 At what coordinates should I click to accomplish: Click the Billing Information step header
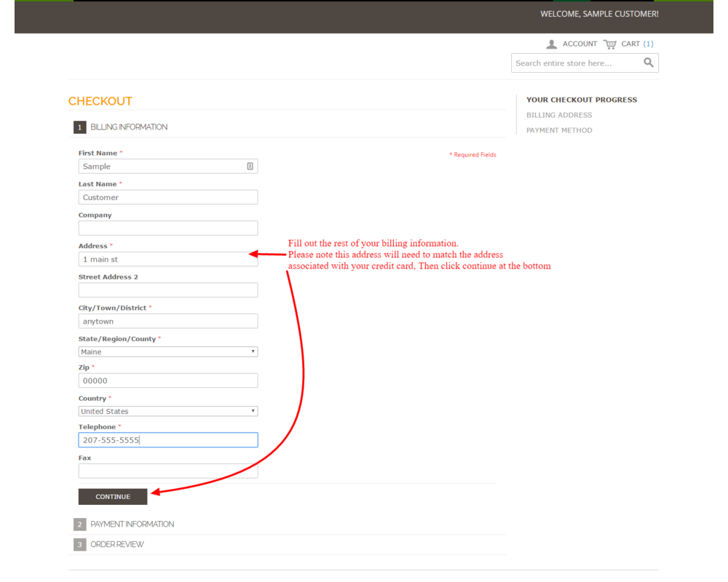tap(129, 127)
